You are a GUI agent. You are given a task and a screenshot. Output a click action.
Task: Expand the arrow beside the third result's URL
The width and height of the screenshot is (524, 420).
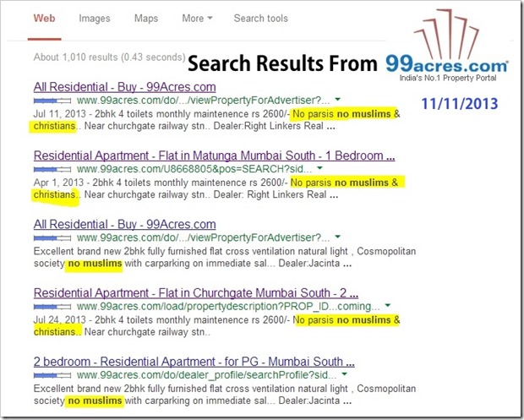click(x=337, y=237)
